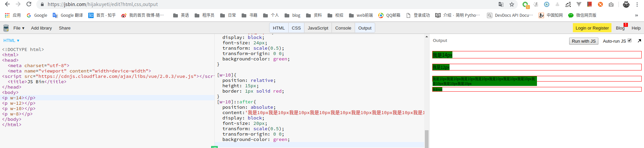Image resolution: width=644 pixels, height=148 pixels.
Task: Toggle the Auto-run JS checkbox
Action: (x=630, y=40)
